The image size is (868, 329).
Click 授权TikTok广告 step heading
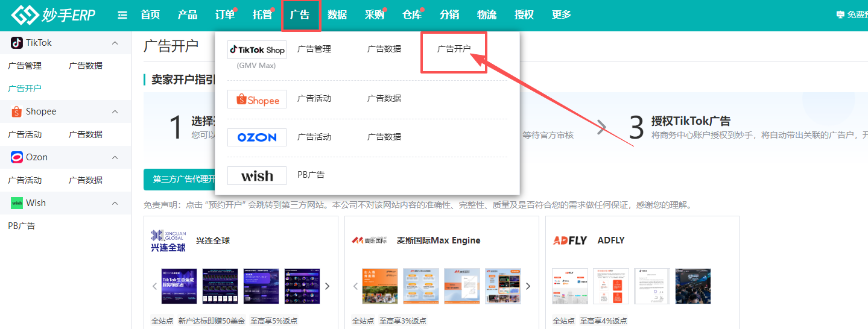point(691,121)
